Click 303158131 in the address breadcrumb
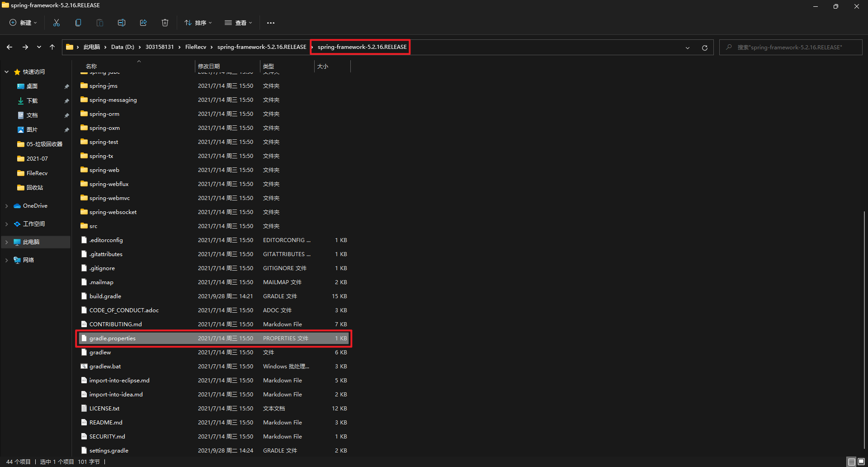Screen dimensions: 868x467 point(160,47)
